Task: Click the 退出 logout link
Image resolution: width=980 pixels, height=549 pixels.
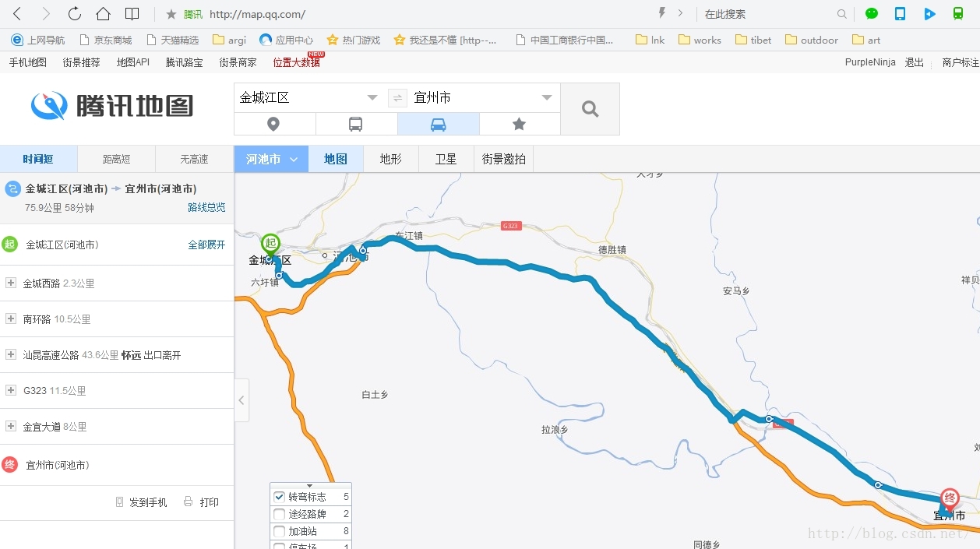Action: coord(915,62)
